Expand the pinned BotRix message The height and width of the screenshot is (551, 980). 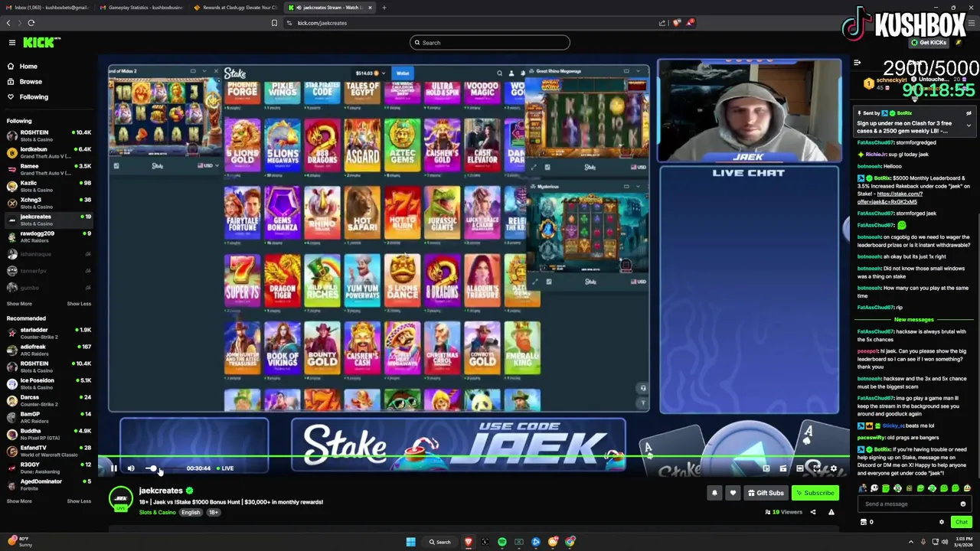(969, 125)
